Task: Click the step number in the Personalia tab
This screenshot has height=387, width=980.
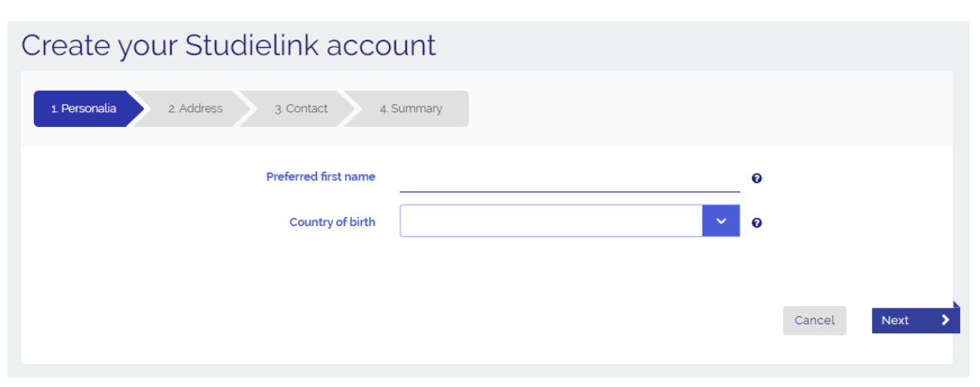Action: (x=54, y=108)
